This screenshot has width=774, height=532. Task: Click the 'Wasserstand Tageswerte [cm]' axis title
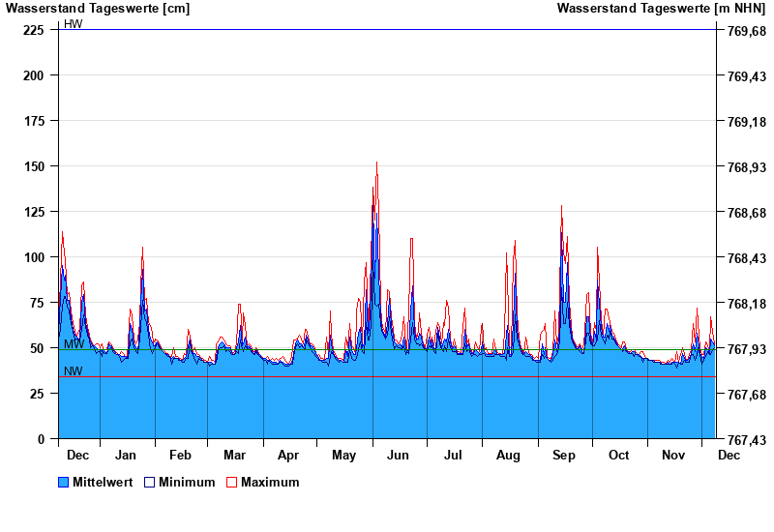[x=98, y=9]
